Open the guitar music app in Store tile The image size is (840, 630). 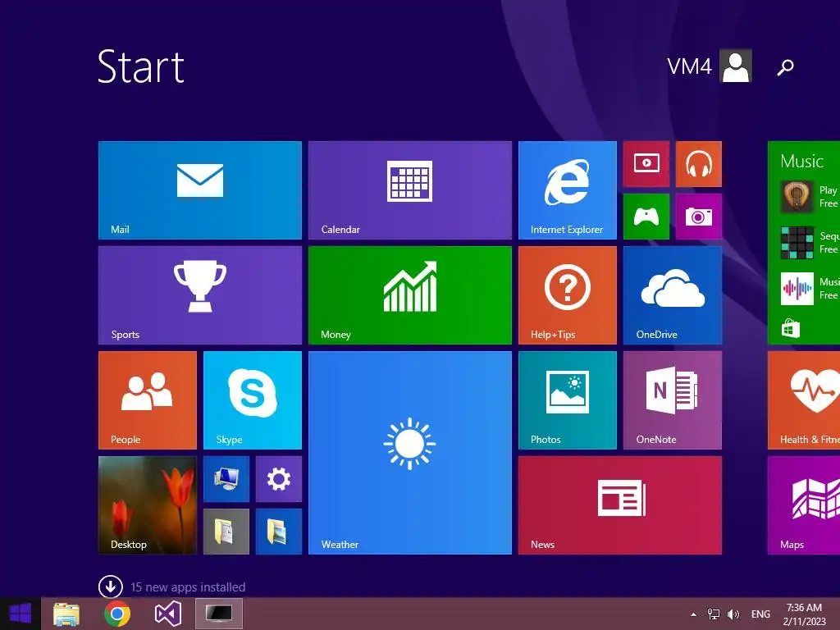[x=797, y=197]
